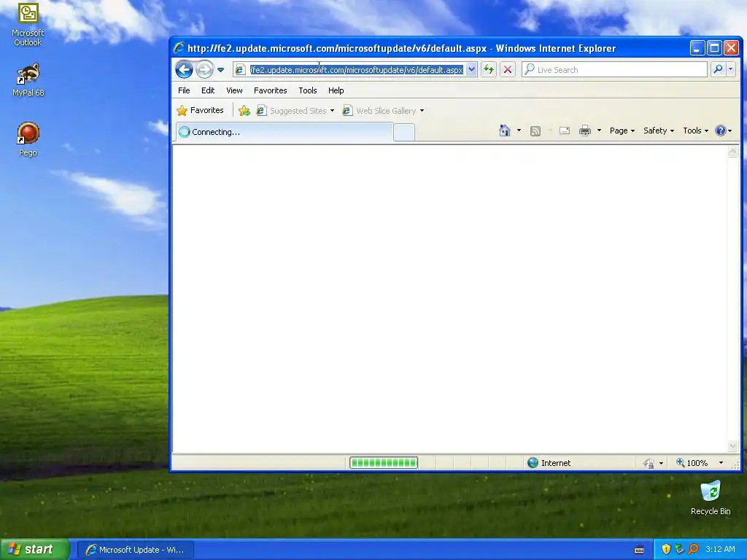Click the Protected Mode status icon
Viewport: 747px width, 560px height.
click(649, 463)
